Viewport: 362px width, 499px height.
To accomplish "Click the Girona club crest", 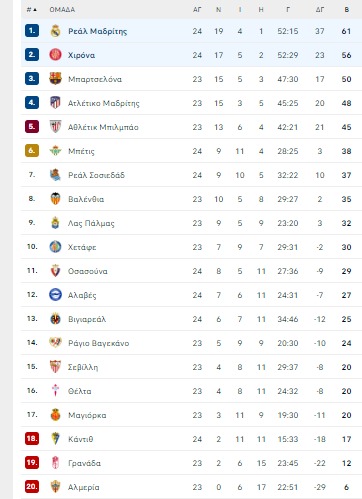I will (55, 55).
